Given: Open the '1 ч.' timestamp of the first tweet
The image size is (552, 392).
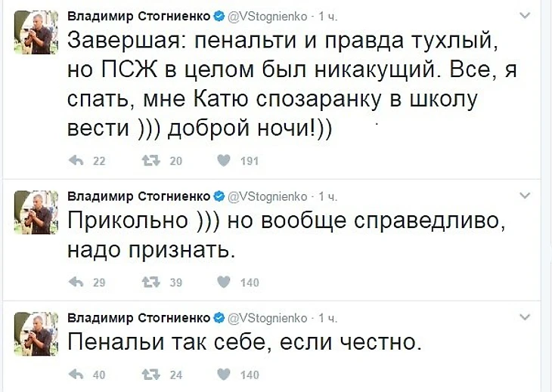Looking at the screenshot, I should pos(328,15).
